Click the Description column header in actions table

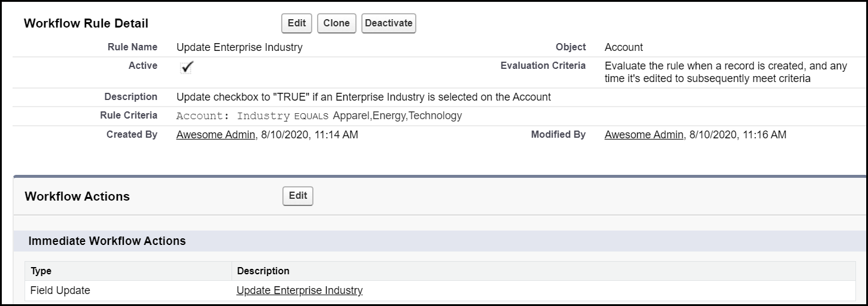point(263,271)
